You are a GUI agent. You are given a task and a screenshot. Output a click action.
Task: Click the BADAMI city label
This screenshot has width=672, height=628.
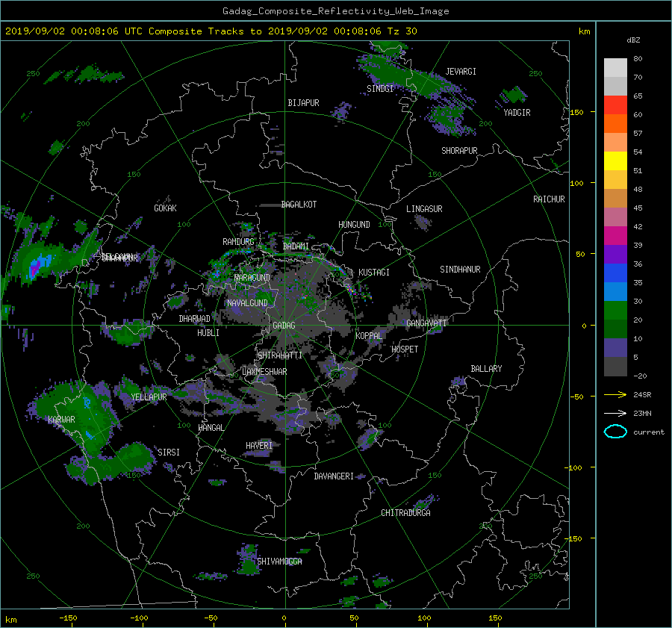click(296, 246)
